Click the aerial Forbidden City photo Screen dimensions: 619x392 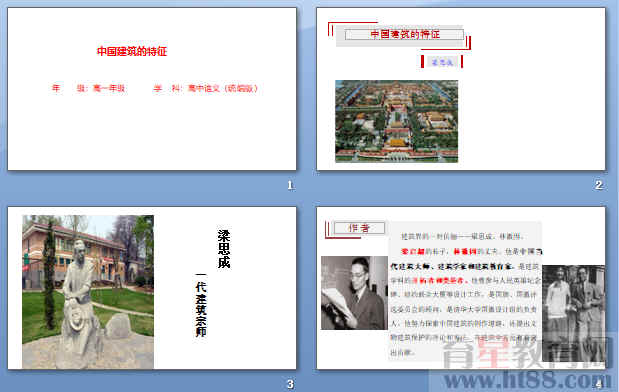(397, 121)
